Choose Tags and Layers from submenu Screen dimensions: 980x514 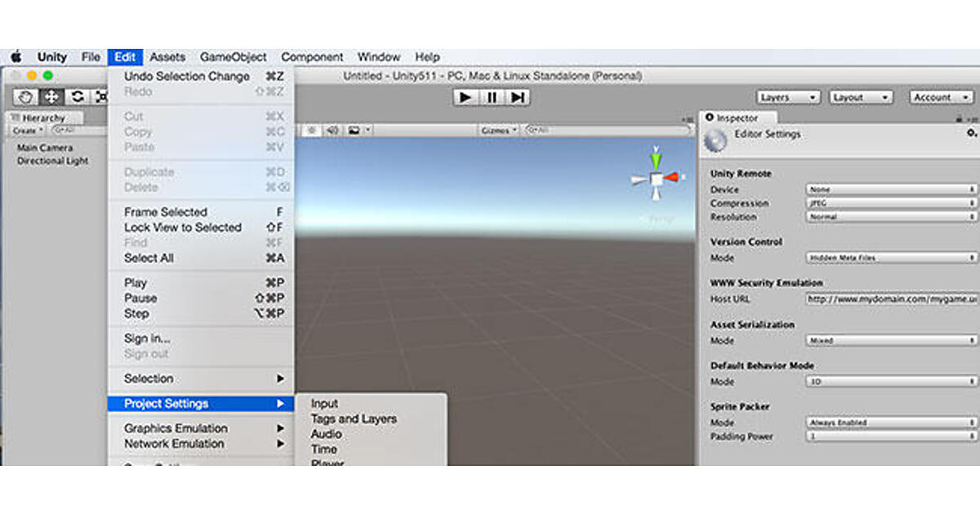point(354,419)
